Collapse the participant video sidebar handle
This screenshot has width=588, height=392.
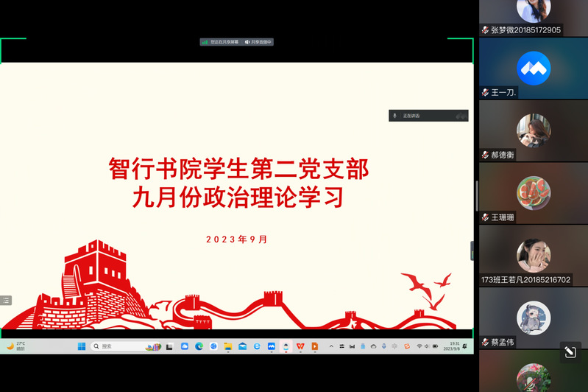(x=472, y=251)
